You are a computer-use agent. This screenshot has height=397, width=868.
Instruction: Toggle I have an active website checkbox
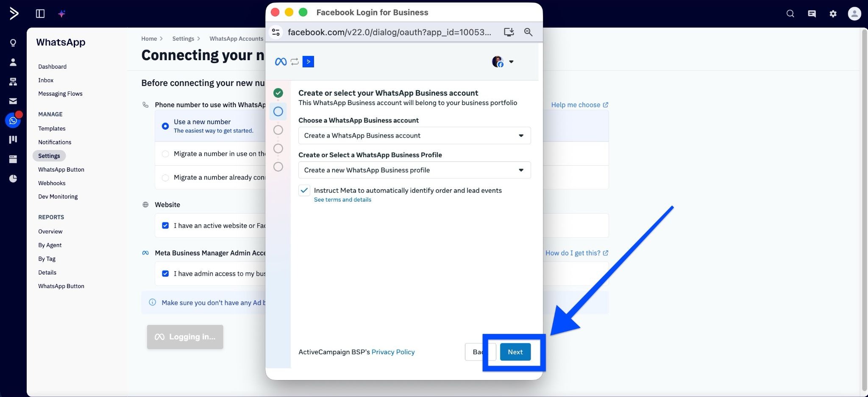pyautogui.click(x=165, y=225)
